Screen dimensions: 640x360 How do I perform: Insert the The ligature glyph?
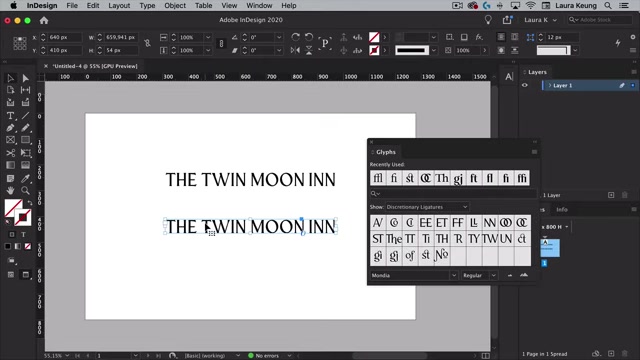[x=394, y=239]
